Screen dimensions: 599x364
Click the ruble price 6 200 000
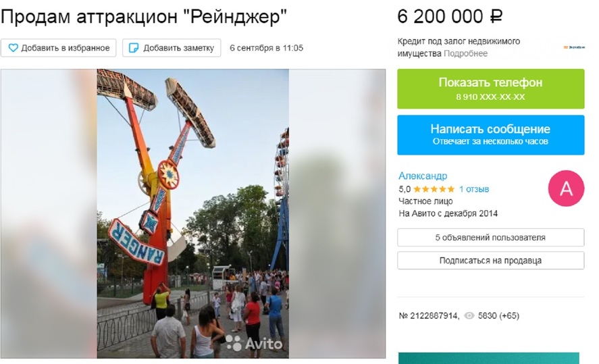450,16
